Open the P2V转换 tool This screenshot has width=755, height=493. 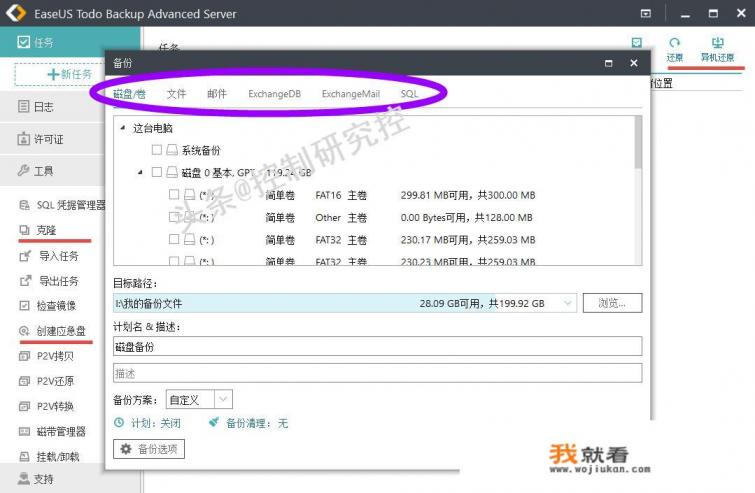coord(46,406)
